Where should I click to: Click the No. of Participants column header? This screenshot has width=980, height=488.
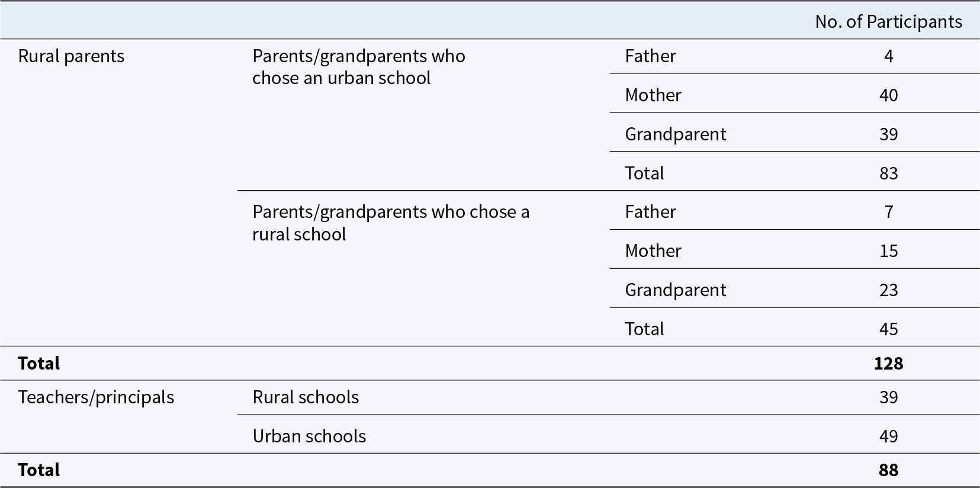[x=888, y=22]
